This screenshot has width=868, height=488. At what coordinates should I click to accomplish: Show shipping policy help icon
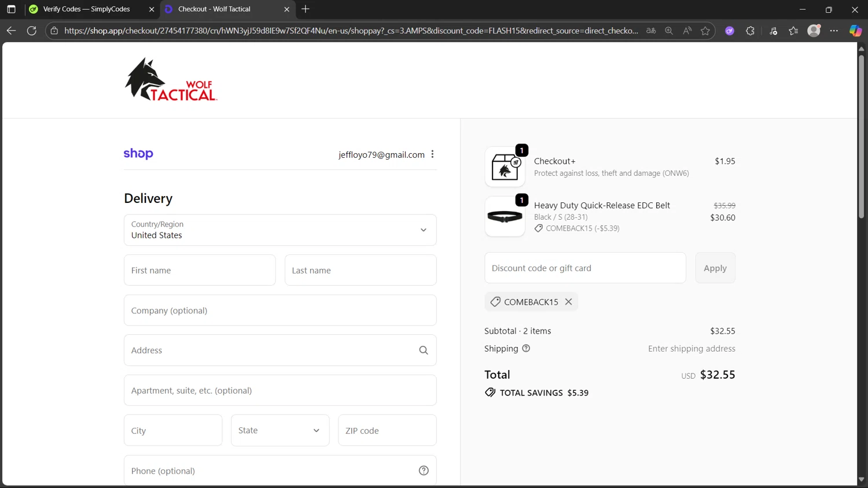[526, 349]
